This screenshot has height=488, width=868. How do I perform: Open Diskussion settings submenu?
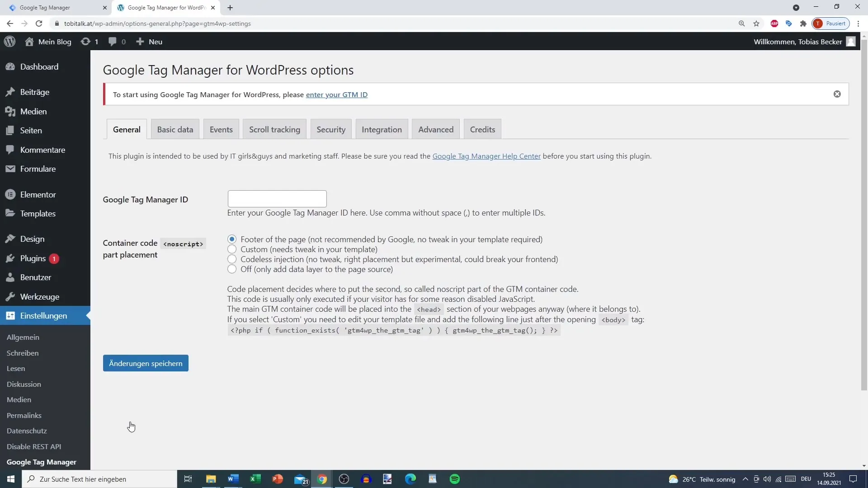pos(24,384)
